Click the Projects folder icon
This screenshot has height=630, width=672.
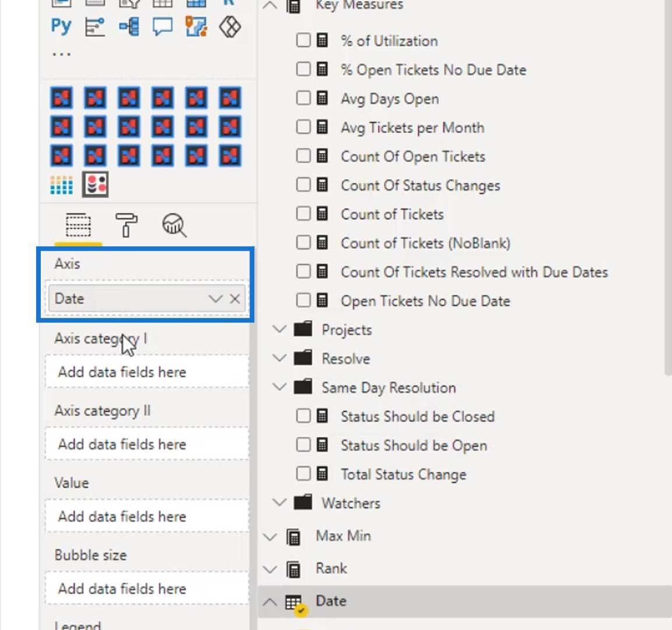(x=303, y=329)
